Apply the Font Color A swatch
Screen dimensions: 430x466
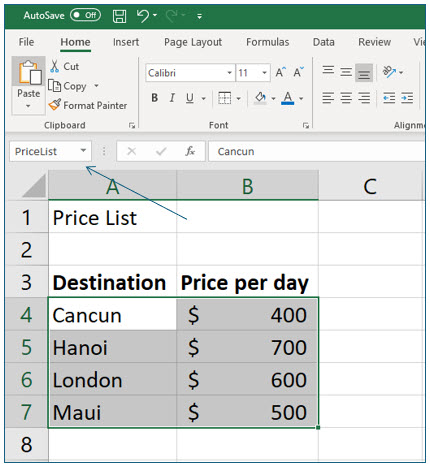pos(288,98)
